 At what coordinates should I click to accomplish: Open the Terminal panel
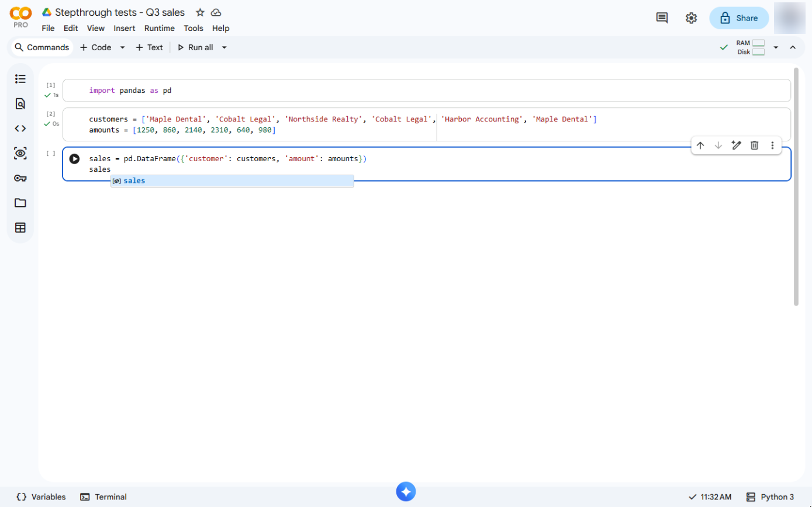103,497
